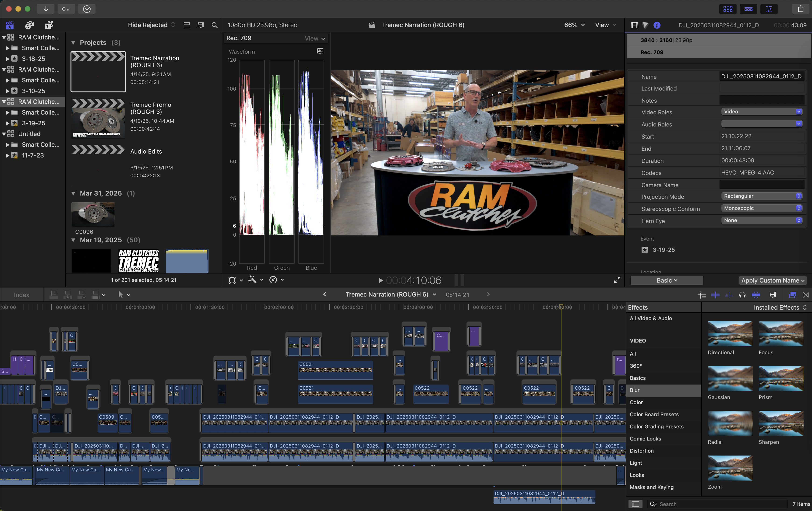Select All Video & Audio effects category
This screenshot has height=511, width=812.
(663, 318)
